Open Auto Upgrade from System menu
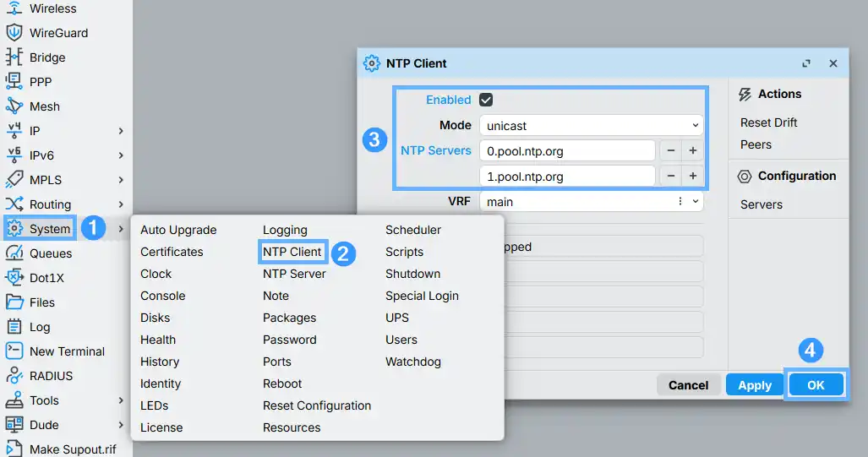This screenshot has height=457, width=868. [178, 230]
